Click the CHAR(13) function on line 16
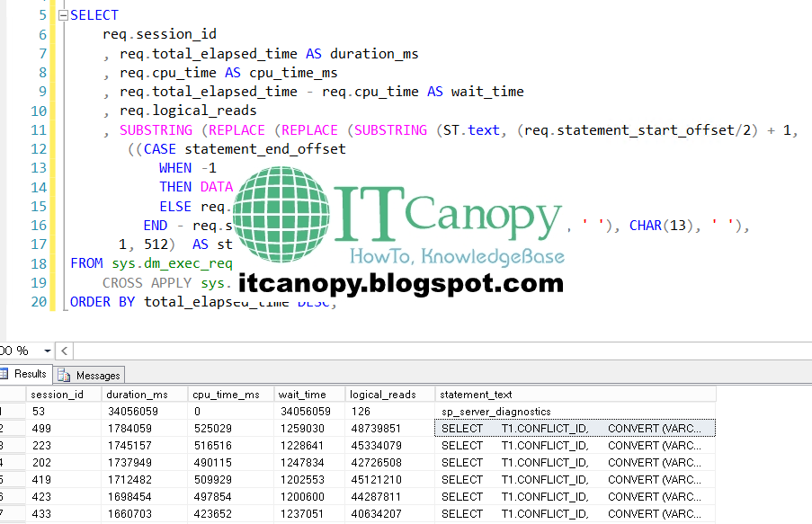 [661, 226]
